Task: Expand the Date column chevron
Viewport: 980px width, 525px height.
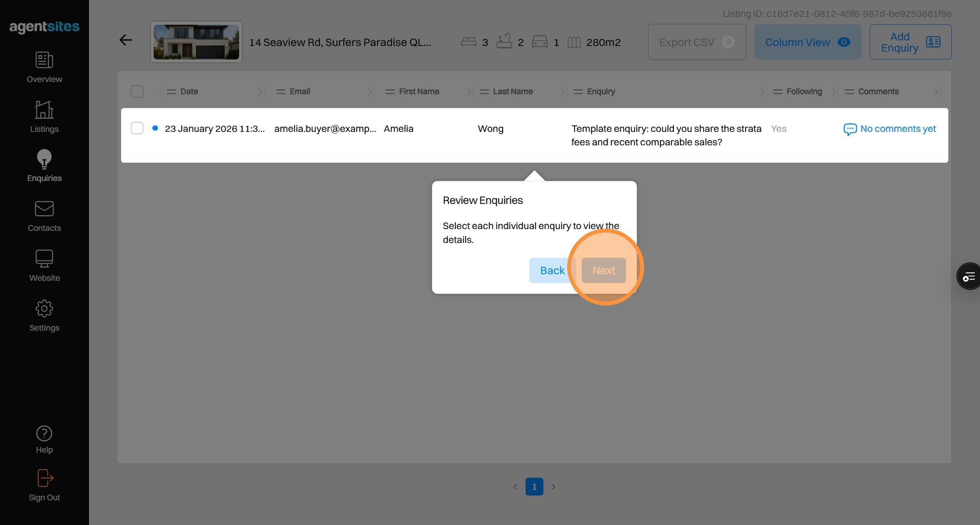Action: click(x=260, y=92)
